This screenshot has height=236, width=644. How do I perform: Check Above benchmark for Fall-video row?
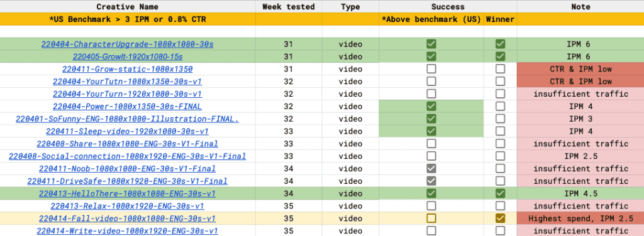point(431,218)
